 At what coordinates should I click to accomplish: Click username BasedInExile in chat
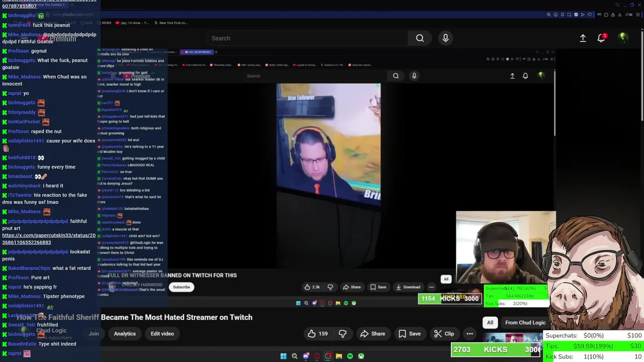[22, 344]
